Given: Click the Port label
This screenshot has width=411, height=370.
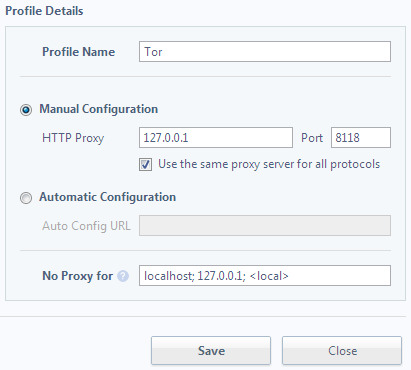Looking at the screenshot, I should [312, 138].
